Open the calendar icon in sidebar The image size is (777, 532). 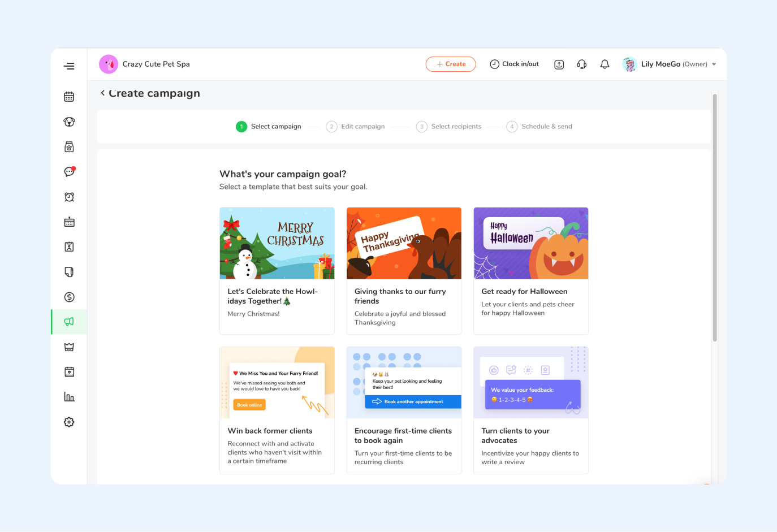(69, 97)
